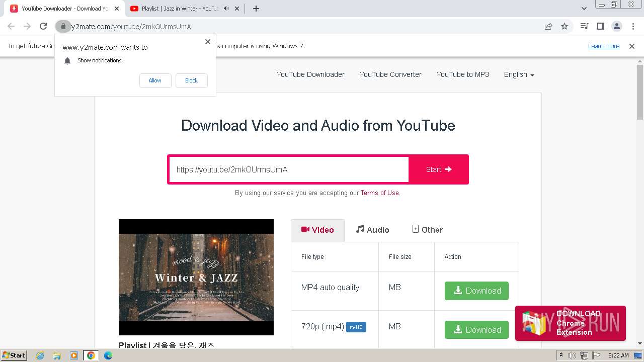Click the YouTube URL input field
644x362 pixels.
[289, 169]
